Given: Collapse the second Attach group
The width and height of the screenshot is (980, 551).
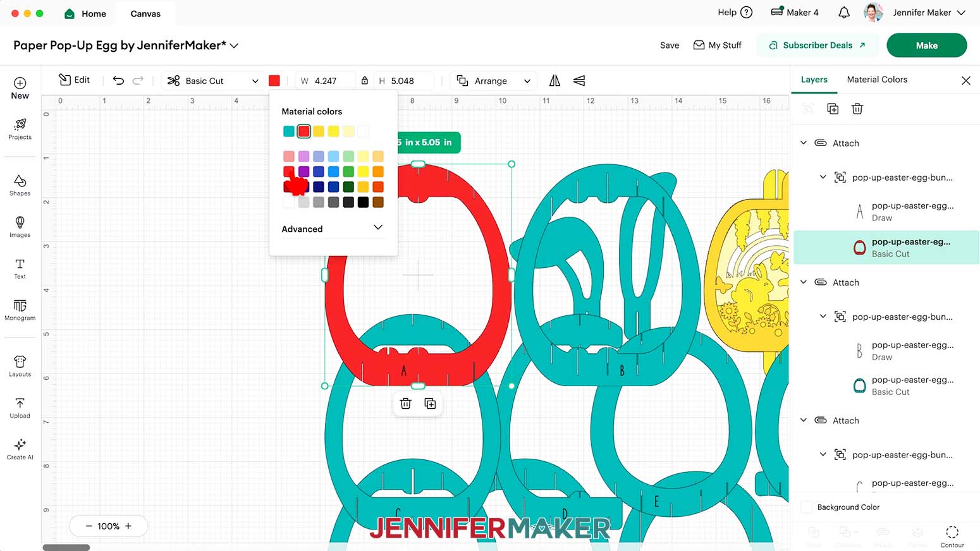Looking at the screenshot, I should coord(804,282).
